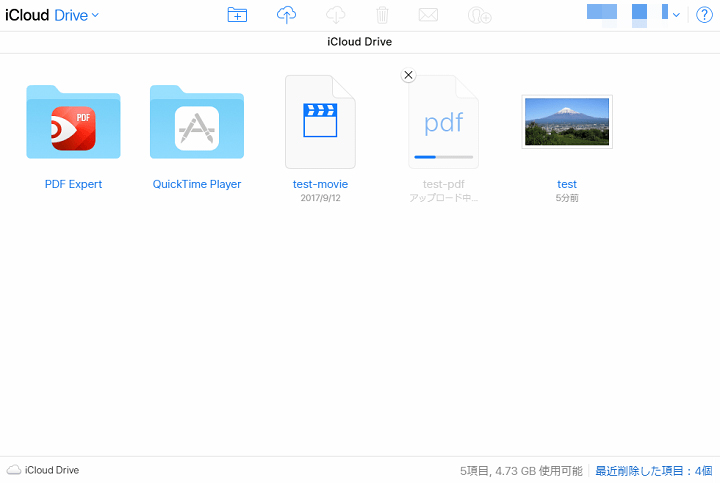The width and height of the screenshot is (720, 483).
Task: Cancel the test-pdf upload
Action: coord(408,75)
